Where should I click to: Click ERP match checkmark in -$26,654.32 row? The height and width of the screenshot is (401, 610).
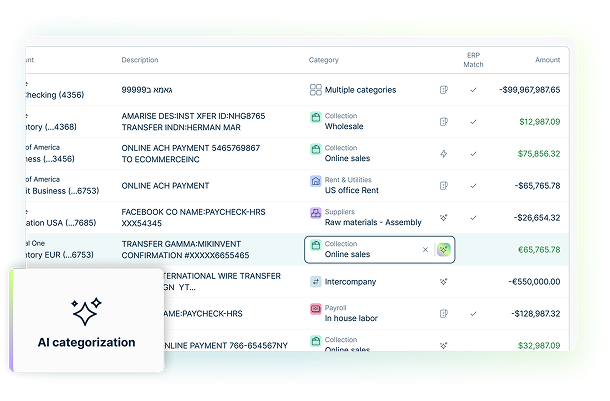[x=473, y=217]
